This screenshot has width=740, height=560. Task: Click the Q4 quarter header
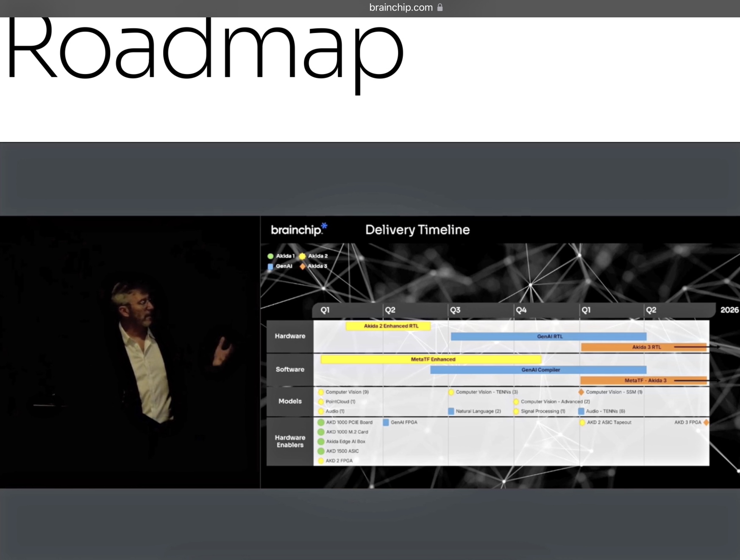pos(521,310)
